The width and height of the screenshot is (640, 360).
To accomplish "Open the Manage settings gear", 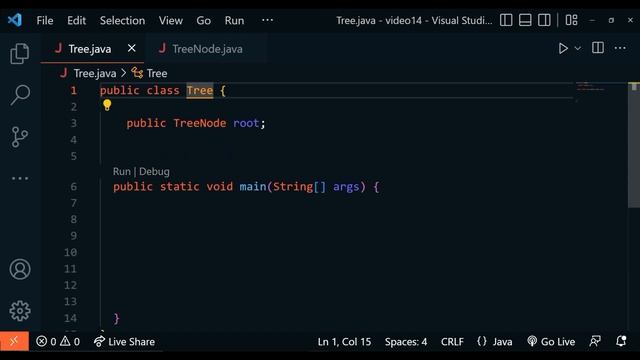I will click(20, 311).
